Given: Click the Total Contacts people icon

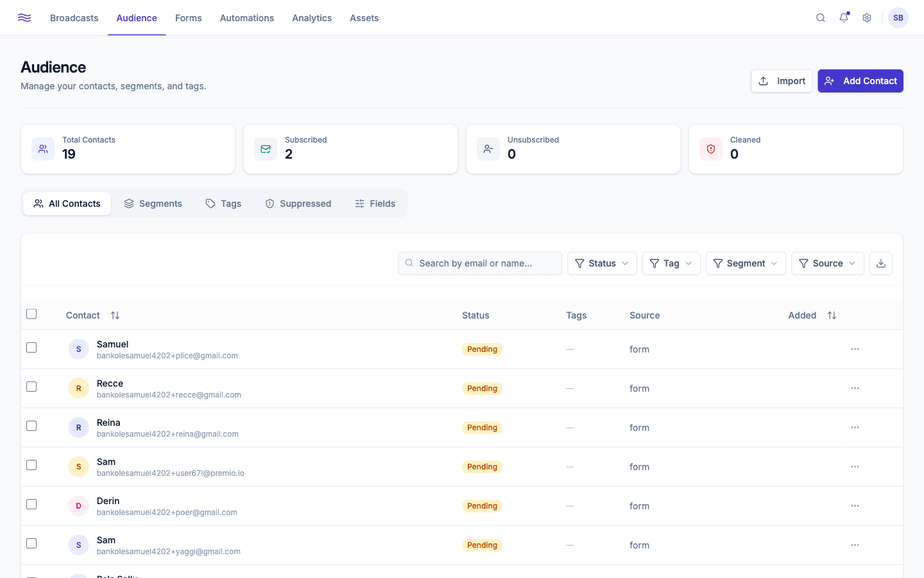Looking at the screenshot, I should pos(43,149).
